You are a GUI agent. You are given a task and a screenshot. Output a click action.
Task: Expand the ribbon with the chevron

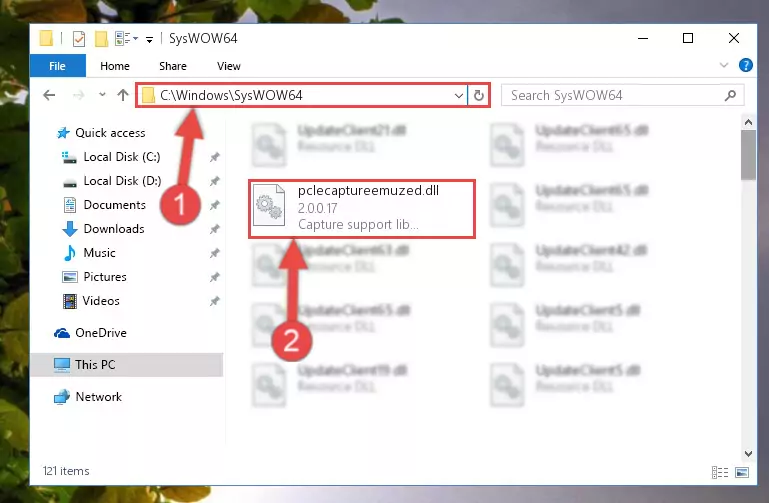[723, 65]
